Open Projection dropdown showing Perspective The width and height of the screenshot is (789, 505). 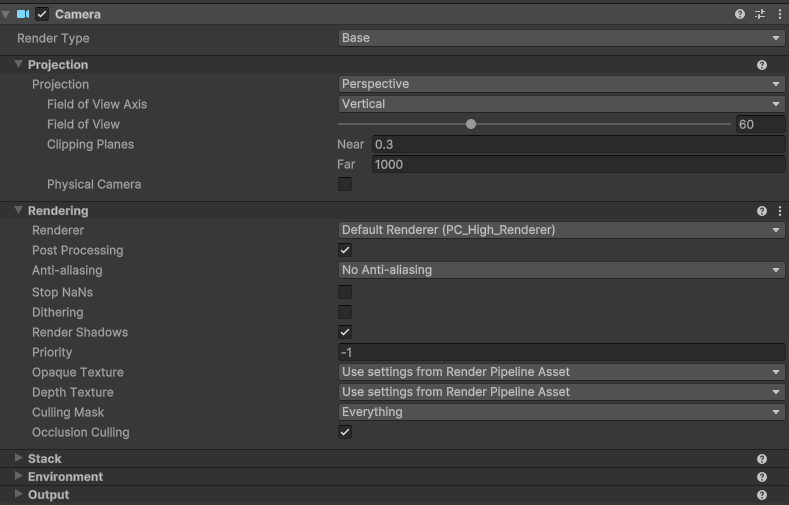(561, 84)
